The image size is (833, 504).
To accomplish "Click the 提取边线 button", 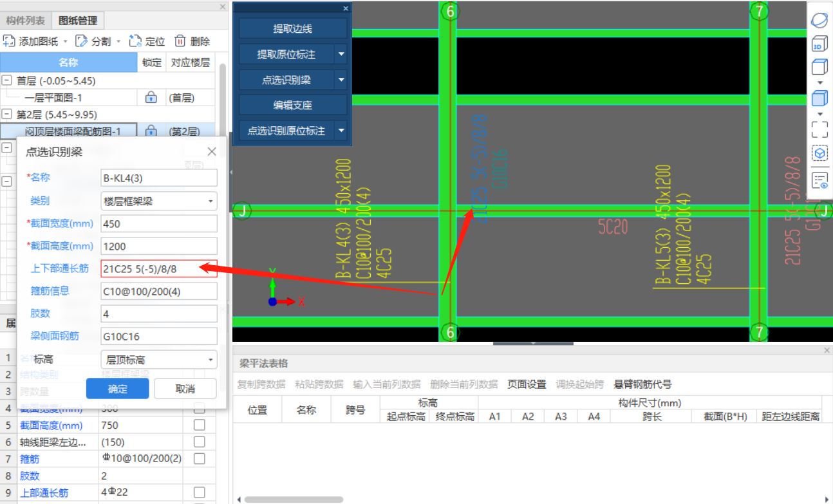I will click(293, 29).
